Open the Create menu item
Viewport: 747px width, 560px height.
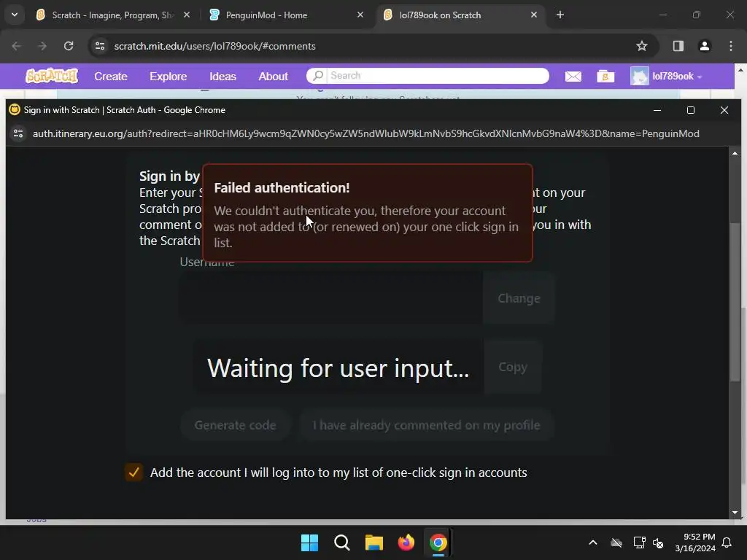pos(111,76)
